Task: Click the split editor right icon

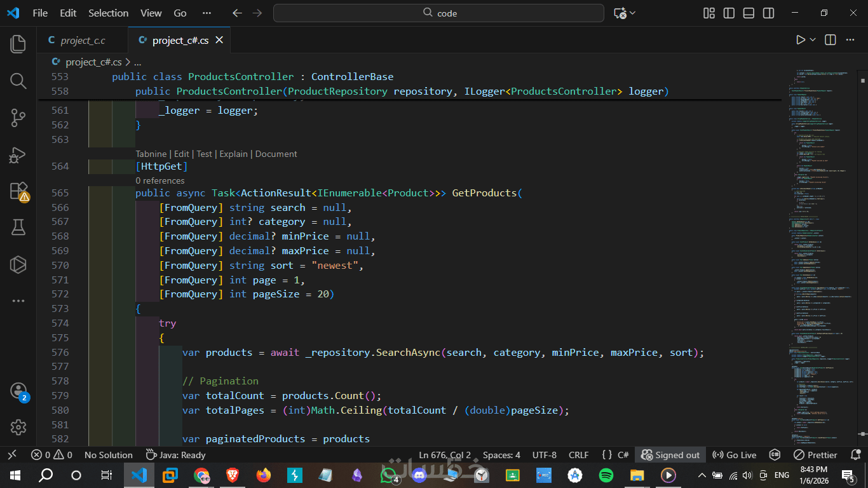Action: coord(830,40)
